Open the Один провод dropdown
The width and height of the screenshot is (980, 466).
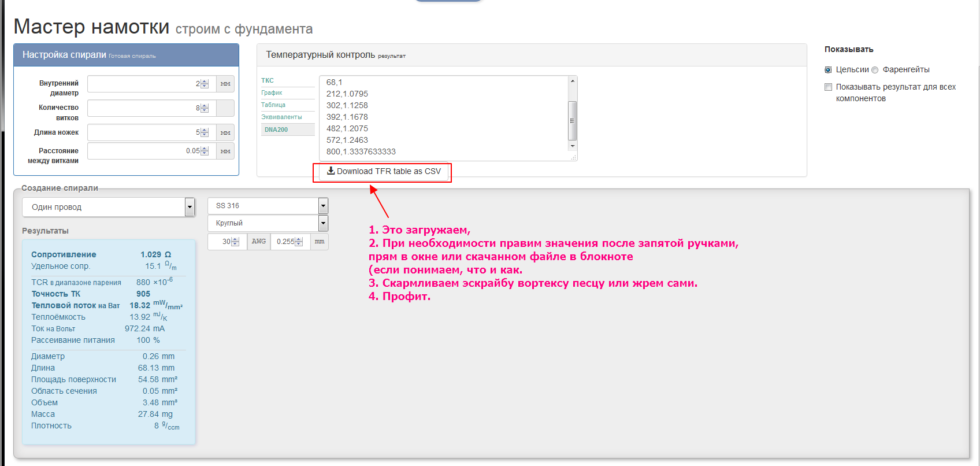109,207
